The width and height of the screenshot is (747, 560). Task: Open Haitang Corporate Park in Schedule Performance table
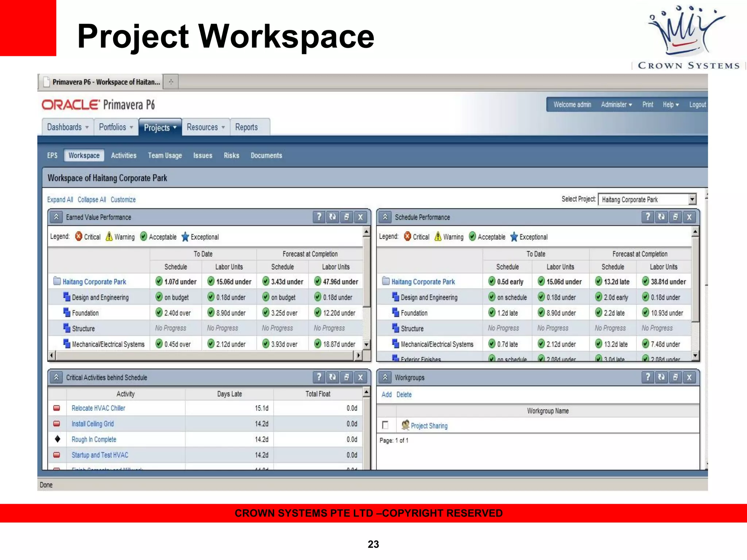click(423, 281)
